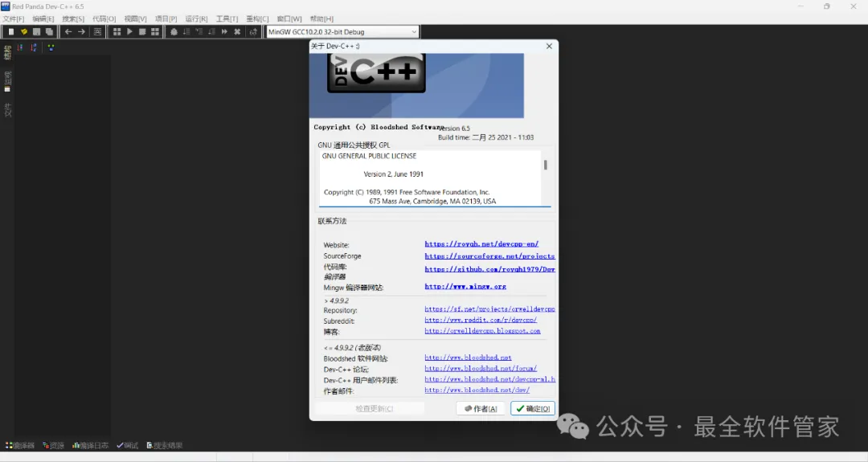868x462 pixels.
Task: Click the Continue double-arrow debug icon
Action: click(x=224, y=32)
